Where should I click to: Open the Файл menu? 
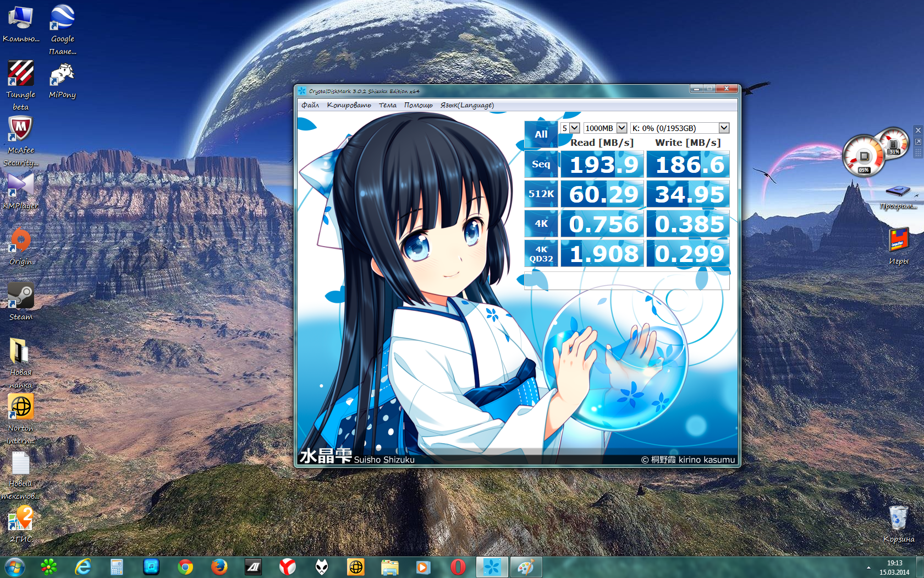pos(310,105)
